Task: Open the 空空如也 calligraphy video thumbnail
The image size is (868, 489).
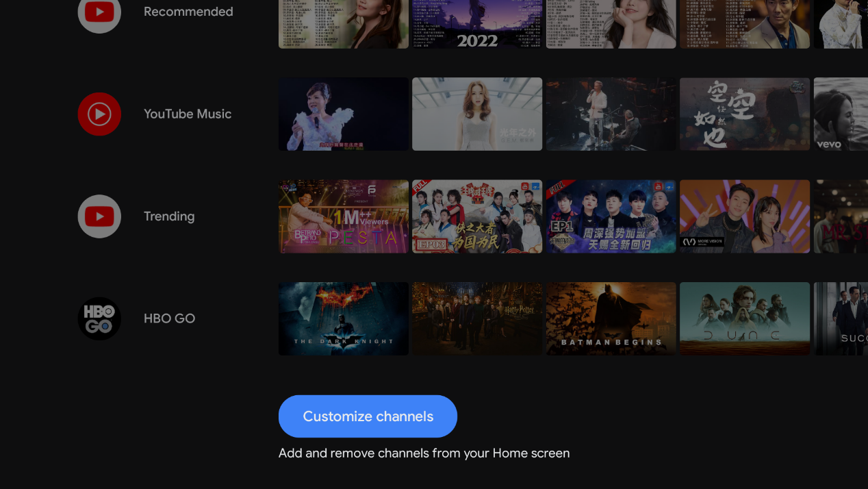Action: [745, 114]
